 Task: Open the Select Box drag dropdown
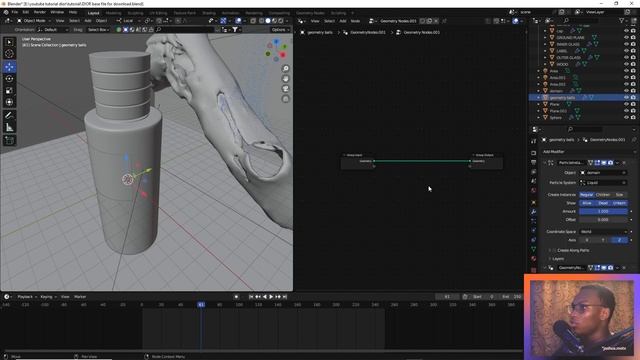point(98,29)
